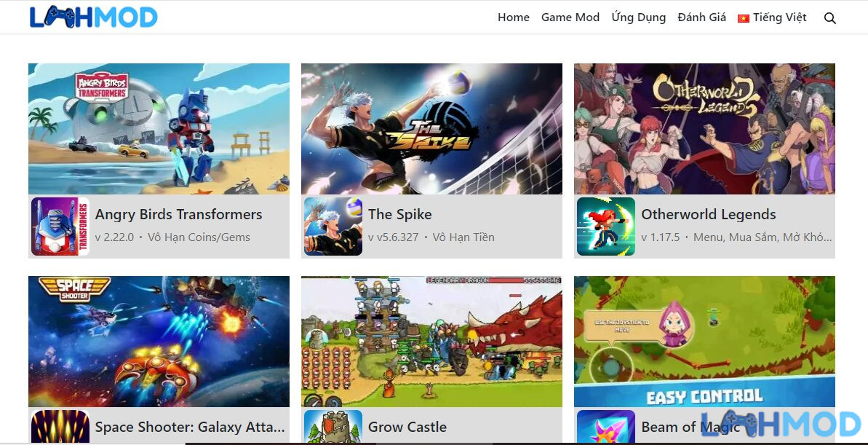Image resolution: width=868 pixels, height=445 pixels.
Task: Click the Beam of Magic app icon
Action: coord(606,426)
